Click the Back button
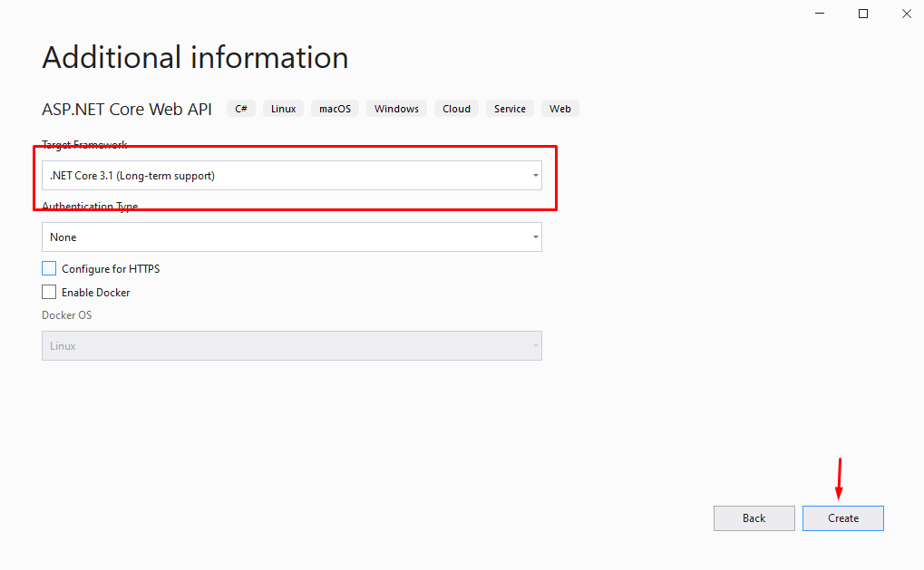 point(754,517)
